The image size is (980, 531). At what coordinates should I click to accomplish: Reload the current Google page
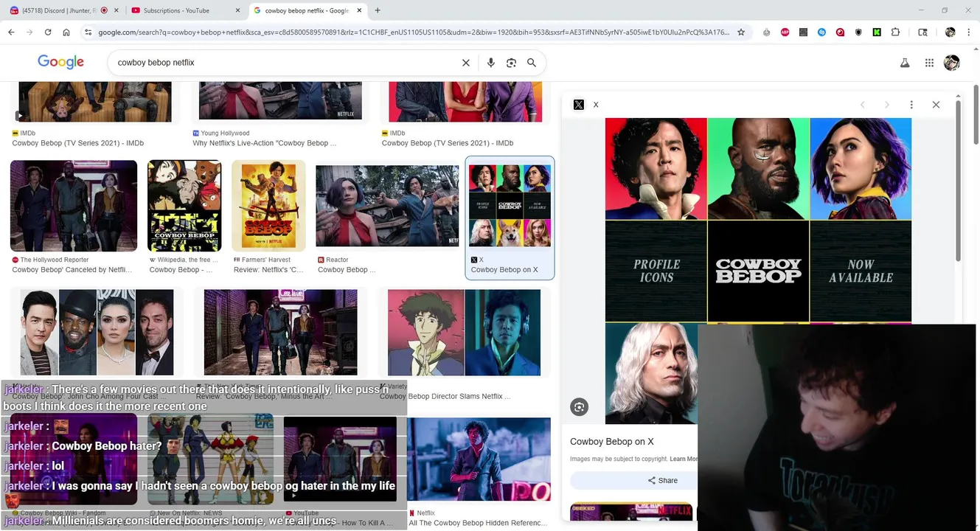coord(48,32)
